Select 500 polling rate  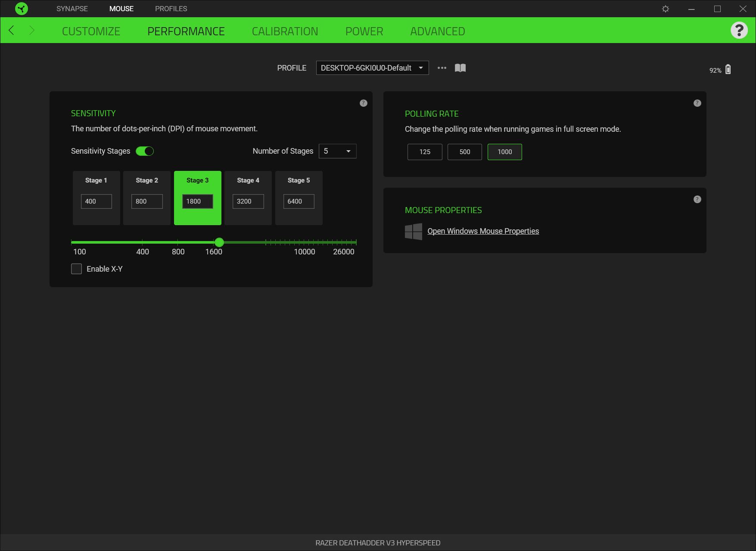coord(465,152)
